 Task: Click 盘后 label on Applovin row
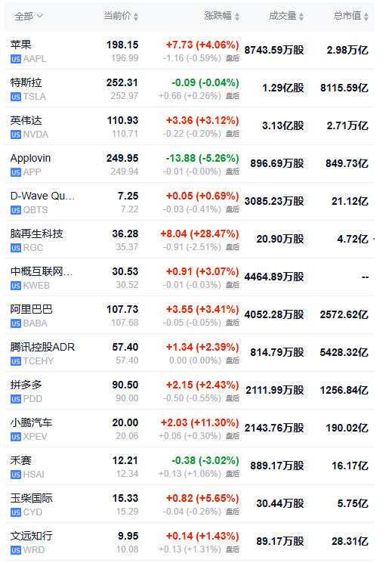click(233, 172)
